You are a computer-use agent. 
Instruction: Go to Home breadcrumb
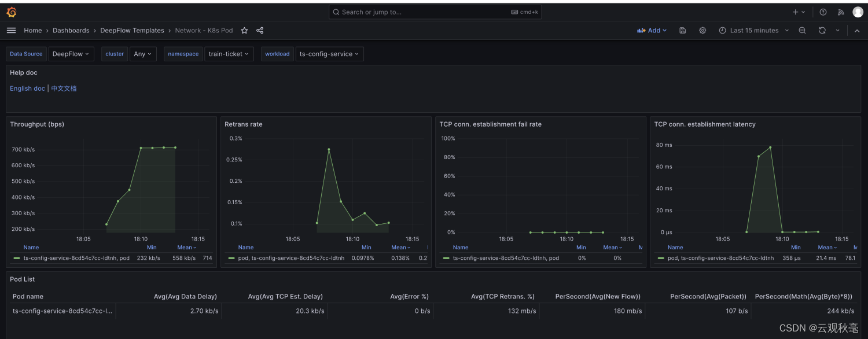32,31
